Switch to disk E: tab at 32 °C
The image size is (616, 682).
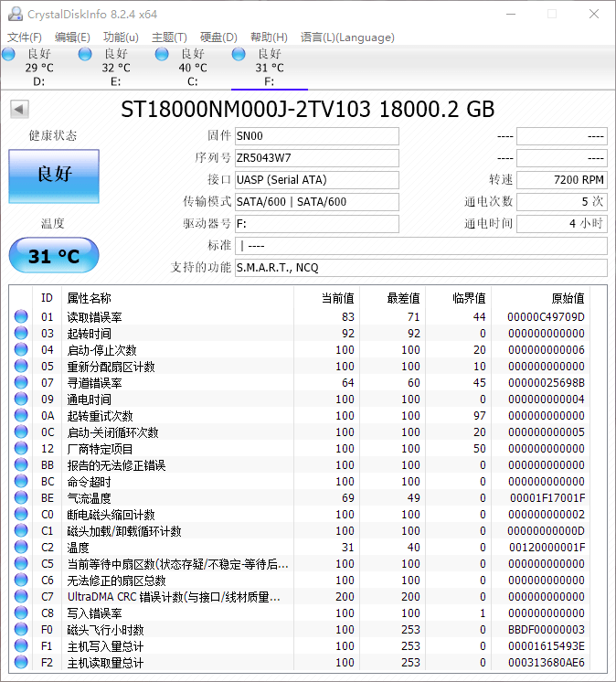pyautogui.click(x=116, y=68)
